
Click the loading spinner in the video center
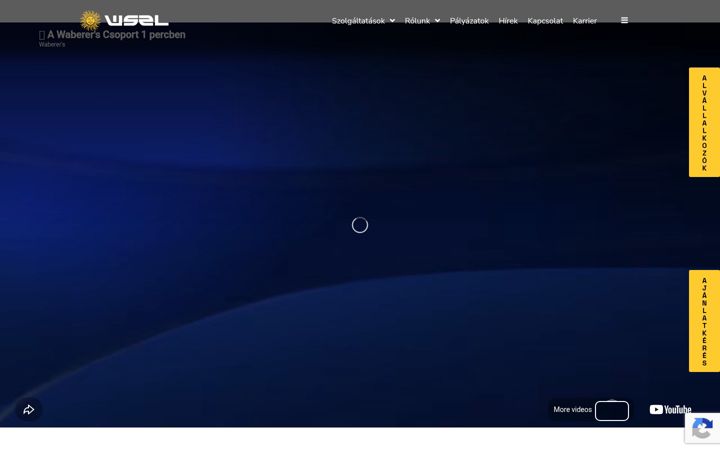tap(360, 225)
